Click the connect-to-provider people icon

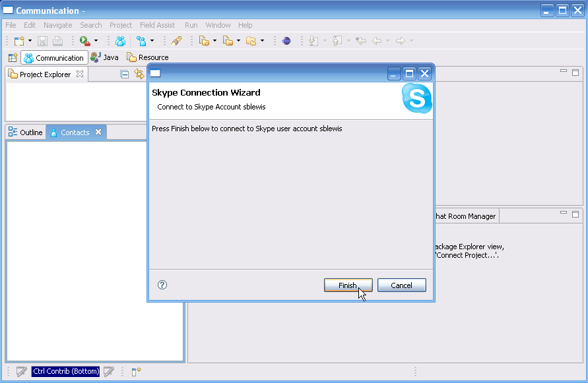pyautogui.click(x=141, y=41)
